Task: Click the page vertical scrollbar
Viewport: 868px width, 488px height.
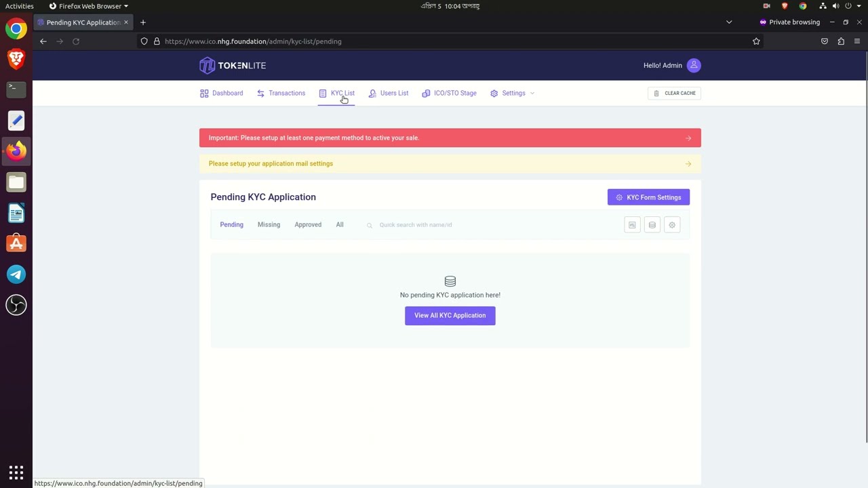Action: coord(866,247)
